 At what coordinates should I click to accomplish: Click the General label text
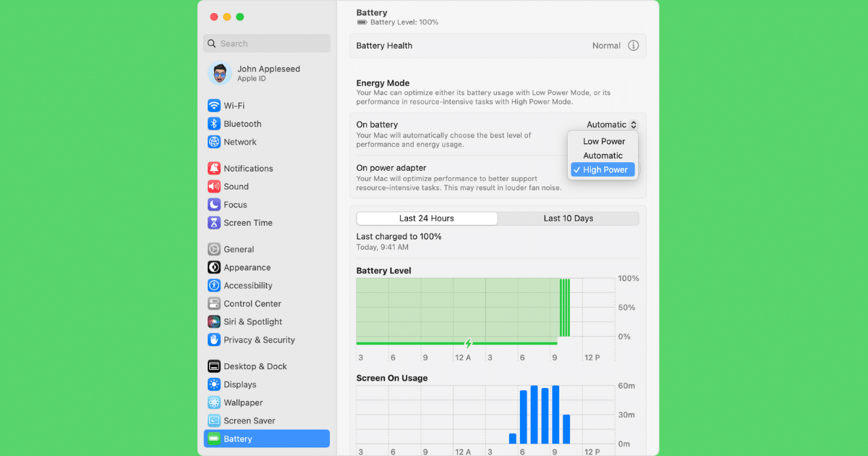pos(239,249)
